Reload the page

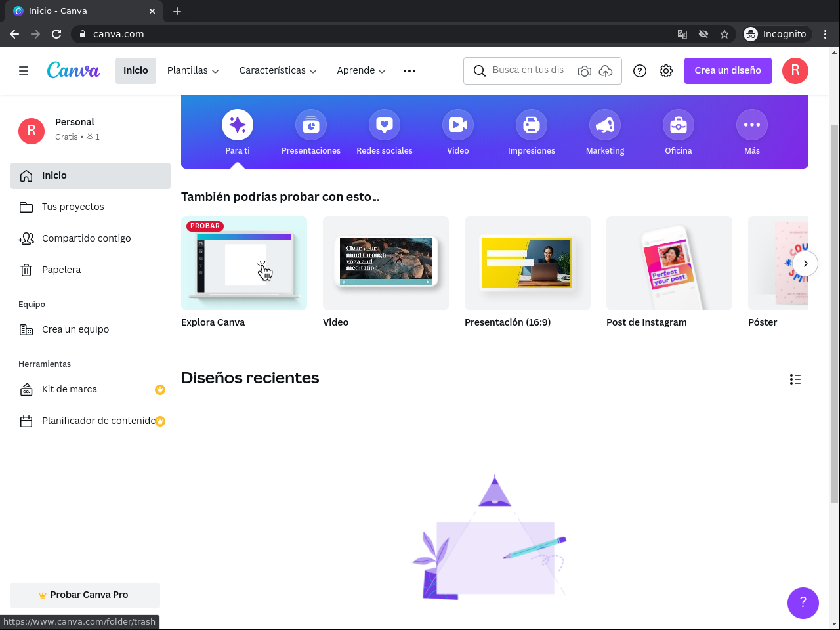point(56,34)
